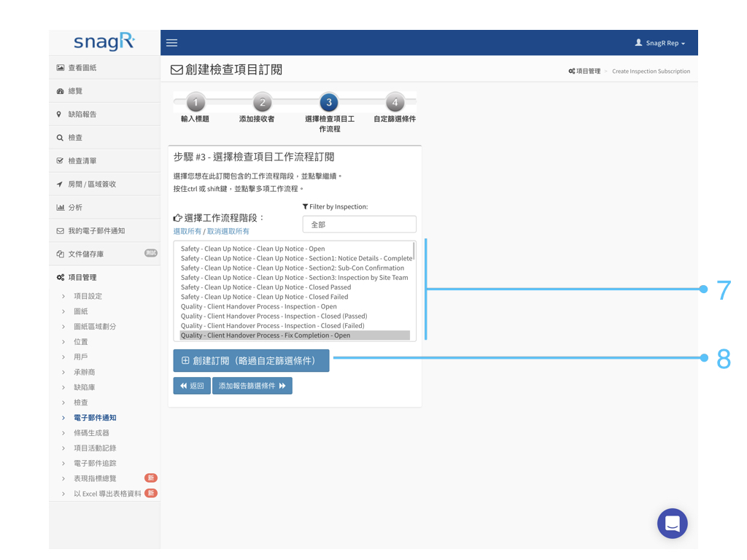
Task: Open 承辦商 submenu item
Action: coord(85,373)
